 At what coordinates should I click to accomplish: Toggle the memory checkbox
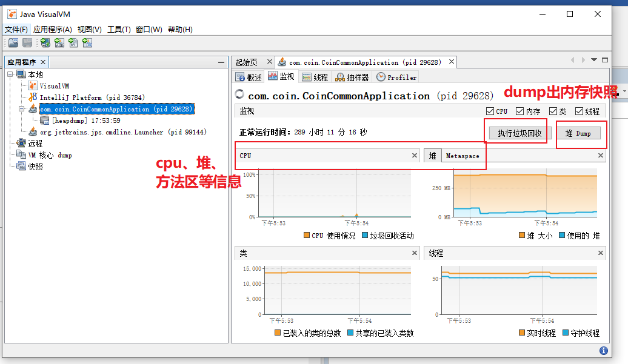520,111
